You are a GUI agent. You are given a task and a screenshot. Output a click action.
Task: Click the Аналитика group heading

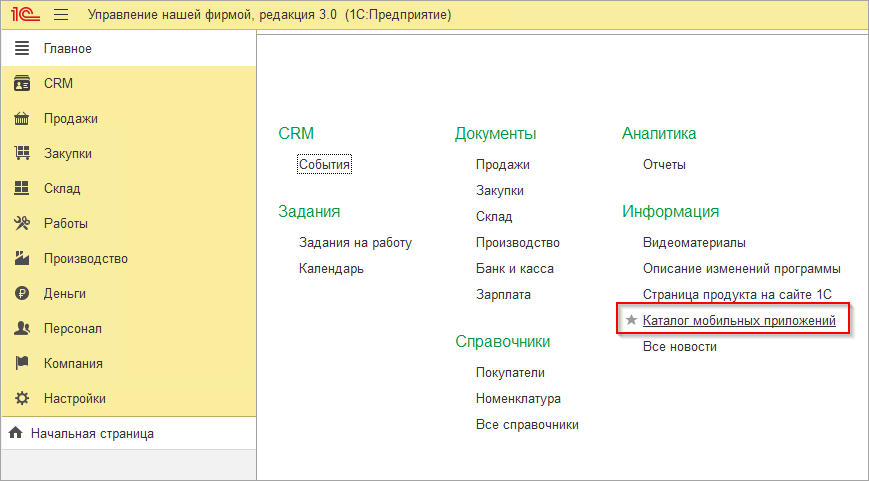(x=659, y=134)
